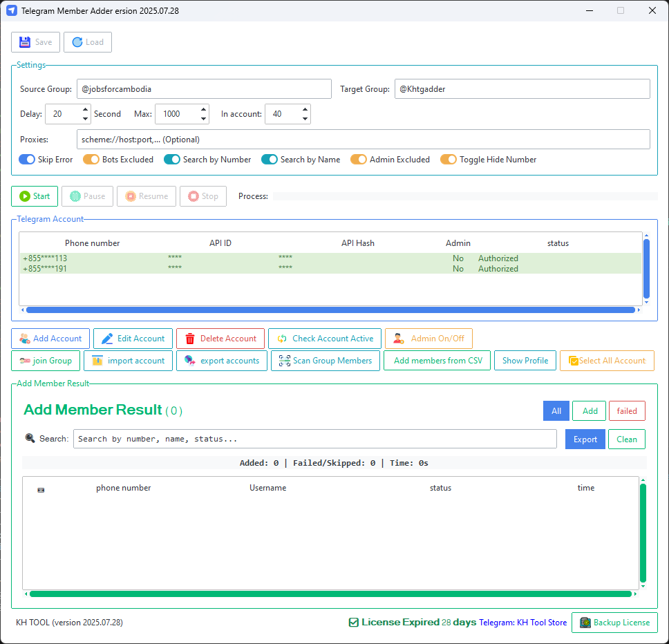The image size is (669, 644).
Task: Click the API Hash column header
Action: [357, 243]
